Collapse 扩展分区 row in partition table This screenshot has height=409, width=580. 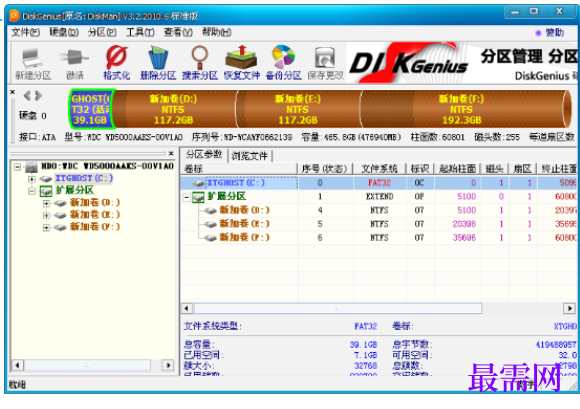(187, 197)
